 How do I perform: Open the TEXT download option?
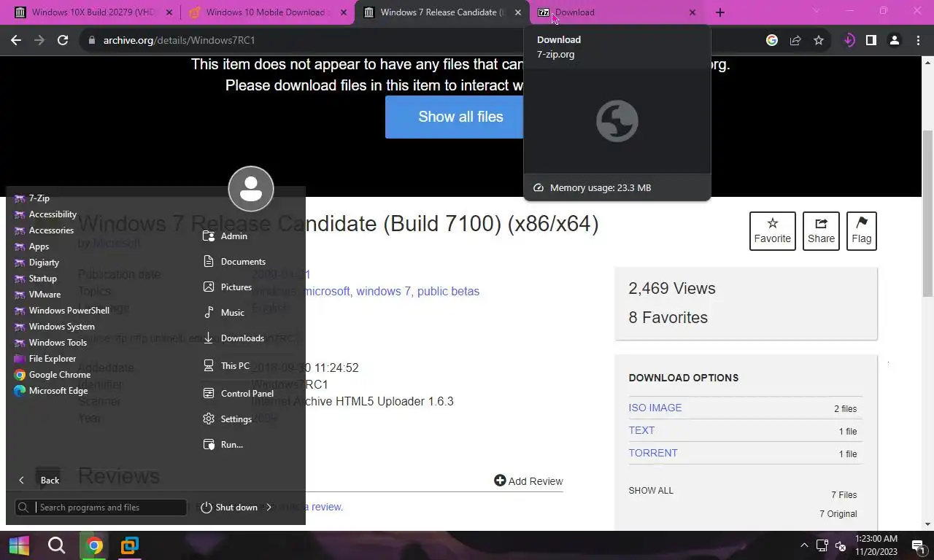tap(641, 431)
